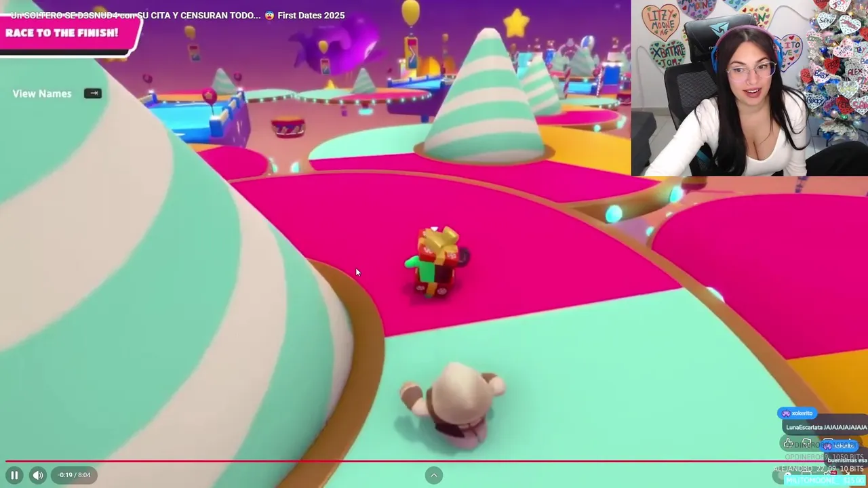This screenshot has height=488, width=868.
Task: Click the LunaEscarlata JAJAJAJA chat message
Action: tap(825, 428)
